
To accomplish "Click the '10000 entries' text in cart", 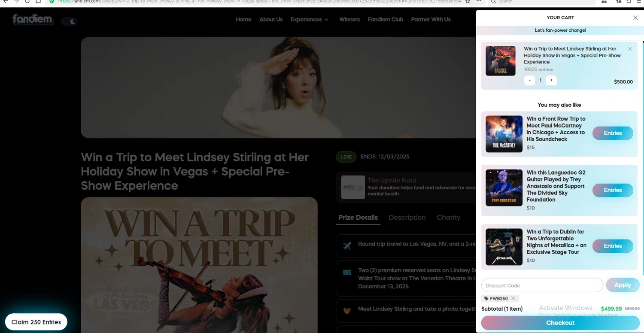I will pyautogui.click(x=538, y=70).
